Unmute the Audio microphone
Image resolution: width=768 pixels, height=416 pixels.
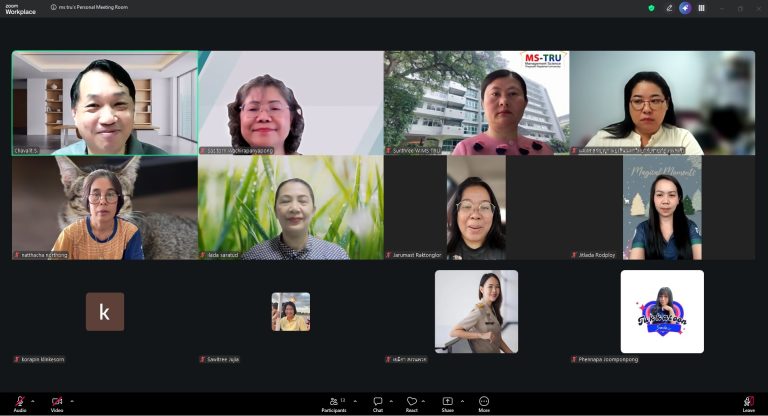tap(20, 404)
